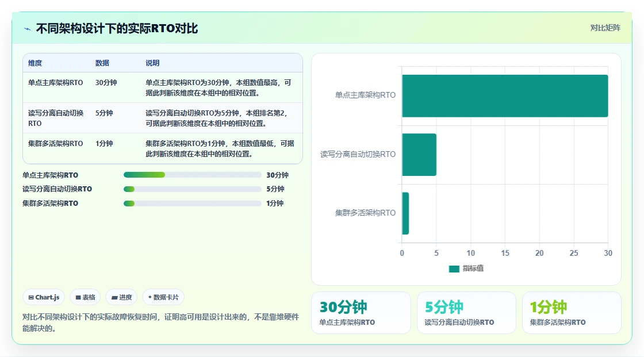Click the 指标值 legend label
Image resolution: width=644 pixels, height=357 pixels.
pos(473,268)
